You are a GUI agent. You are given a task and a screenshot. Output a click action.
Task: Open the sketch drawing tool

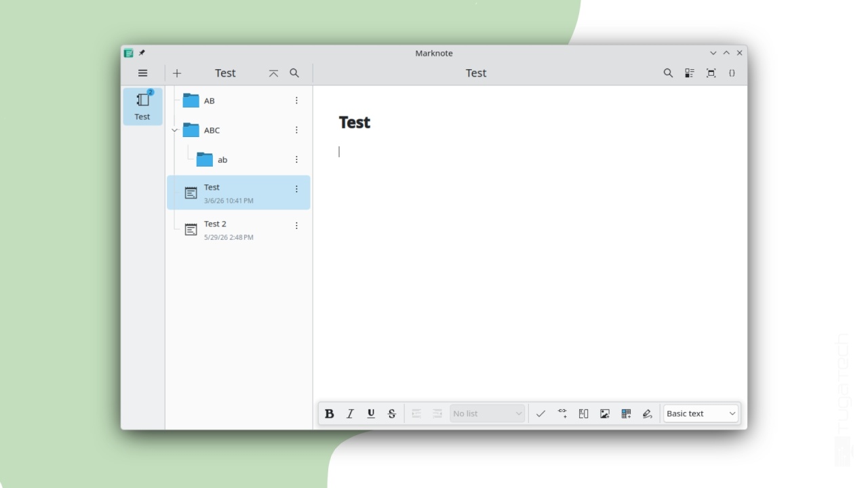click(647, 413)
